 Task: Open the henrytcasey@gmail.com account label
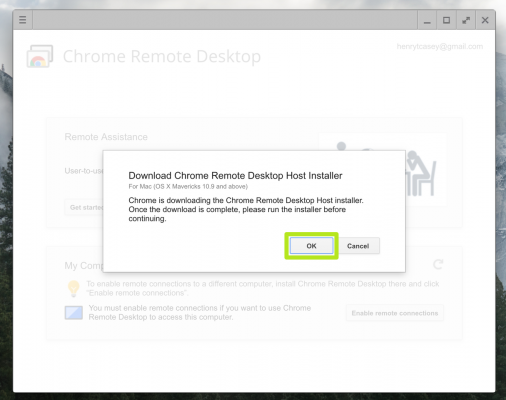[440, 46]
